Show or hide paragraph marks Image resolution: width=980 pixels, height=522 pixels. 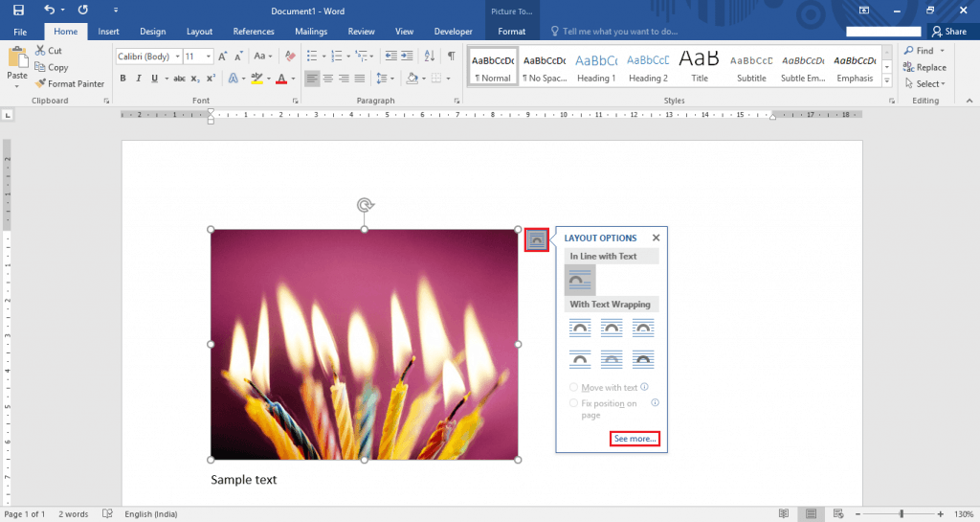tap(452, 57)
